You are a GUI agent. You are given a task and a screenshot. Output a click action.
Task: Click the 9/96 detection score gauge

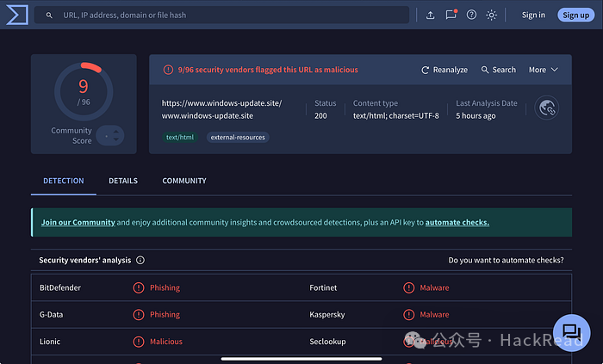coord(84,92)
